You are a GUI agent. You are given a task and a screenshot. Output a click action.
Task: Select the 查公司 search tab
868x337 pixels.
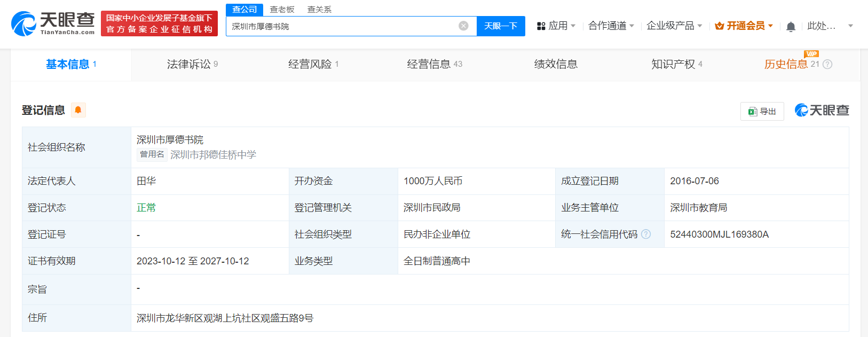coord(244,10)
